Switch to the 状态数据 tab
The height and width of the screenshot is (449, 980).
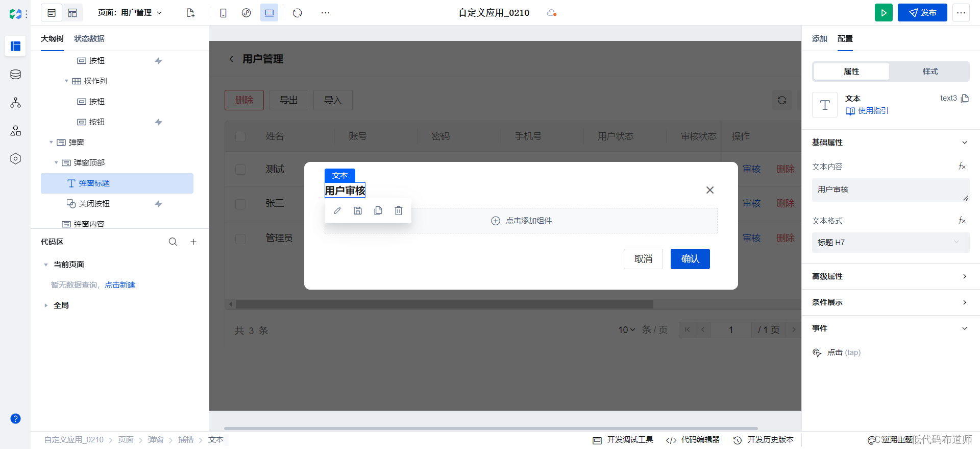(89, 39)
